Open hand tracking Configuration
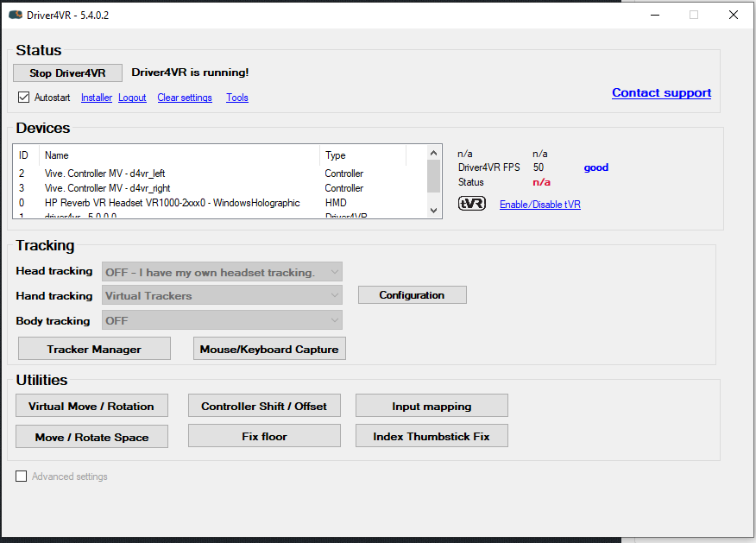The width and height of the screenshot is (756, 543). coord(412,295)
